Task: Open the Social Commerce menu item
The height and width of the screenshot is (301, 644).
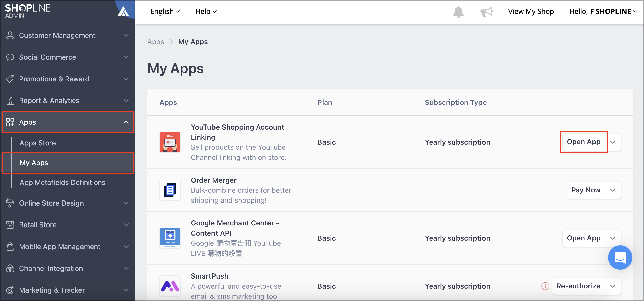Action: pos(68,57)
